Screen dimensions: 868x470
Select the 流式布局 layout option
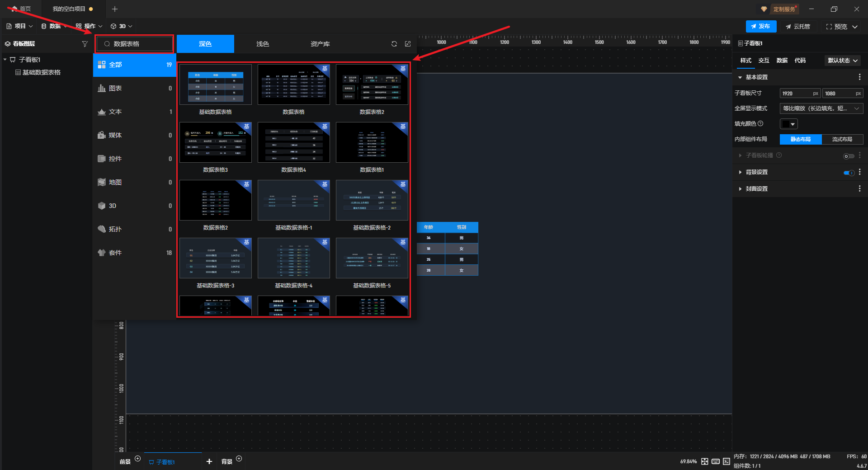(842, 140)
